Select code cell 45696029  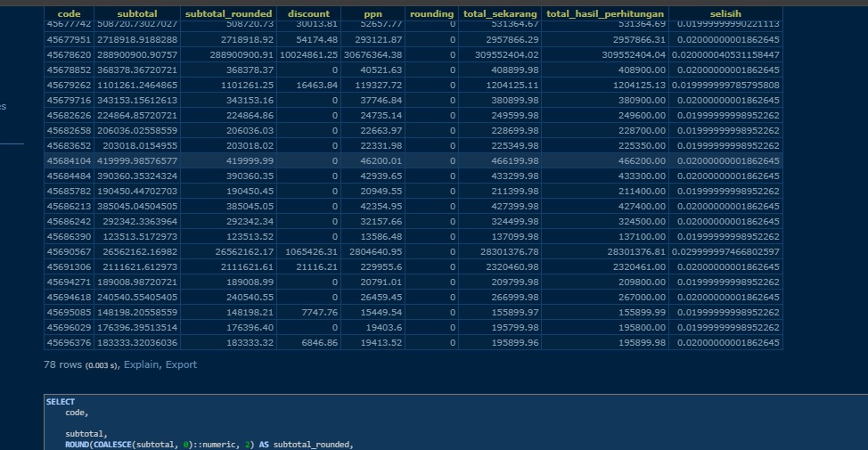(69, 327)
